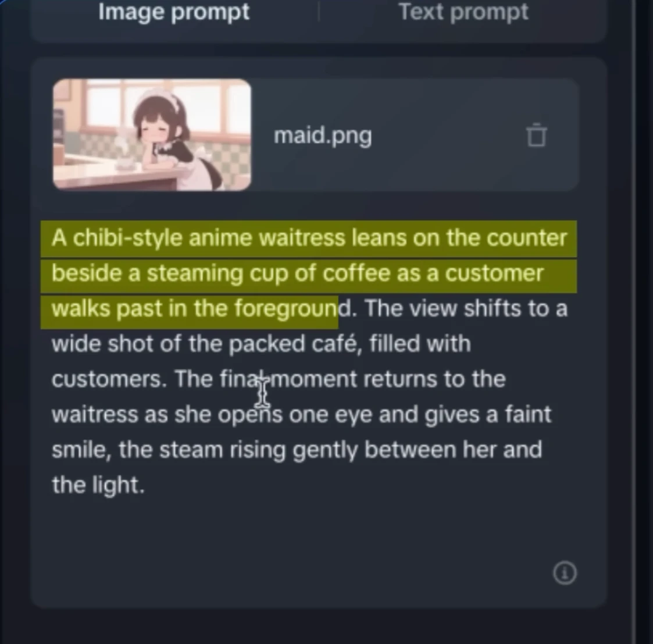
Task: Place cursor at end after 'the light.'
Action: 145,485
